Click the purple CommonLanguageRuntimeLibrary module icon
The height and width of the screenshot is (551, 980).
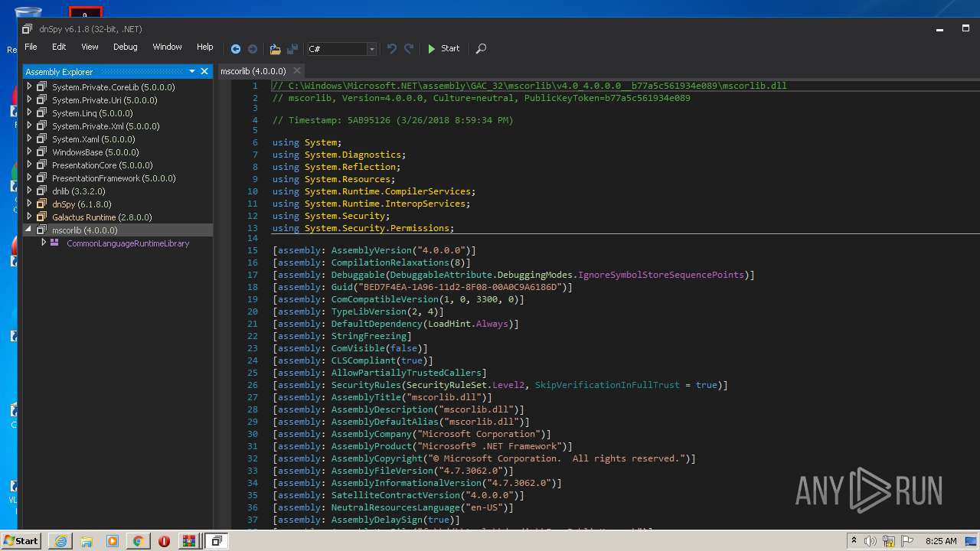(x=54, y=243)
